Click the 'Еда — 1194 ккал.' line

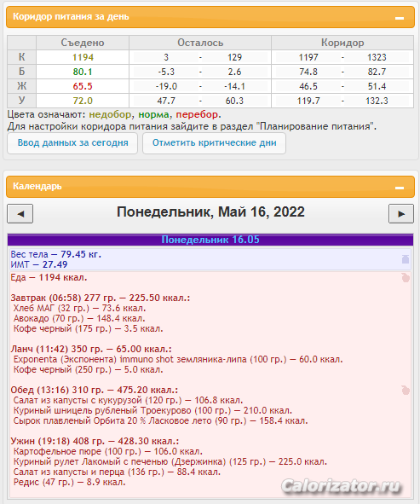point(49,278)
